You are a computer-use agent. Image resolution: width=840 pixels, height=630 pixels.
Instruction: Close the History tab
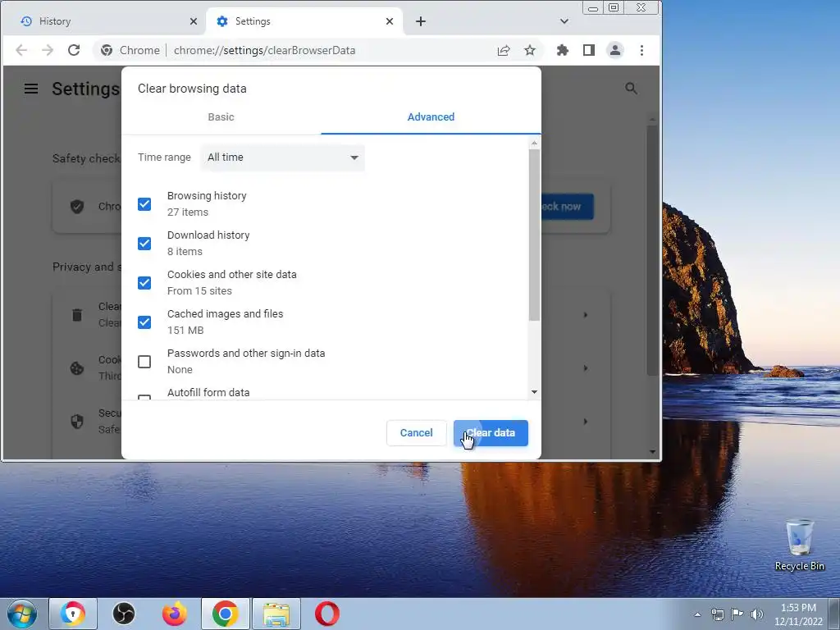[194, 21]
